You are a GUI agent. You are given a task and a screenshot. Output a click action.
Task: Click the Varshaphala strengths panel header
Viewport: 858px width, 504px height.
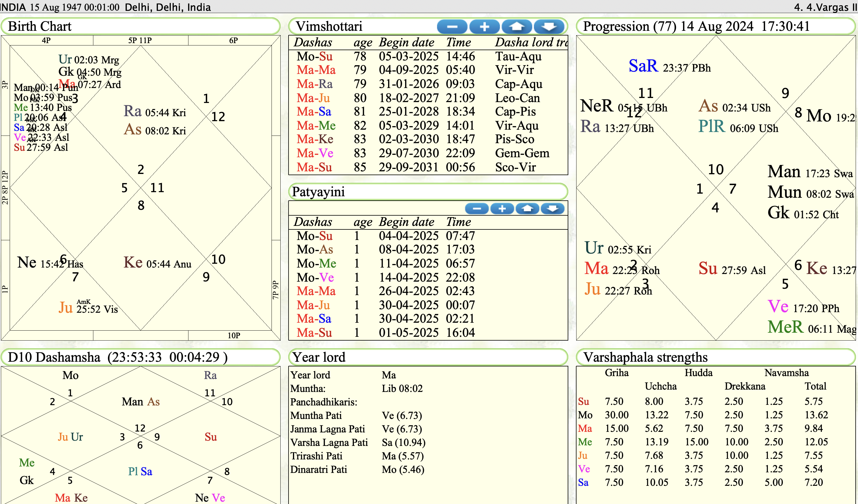click(x=645, y=357)
